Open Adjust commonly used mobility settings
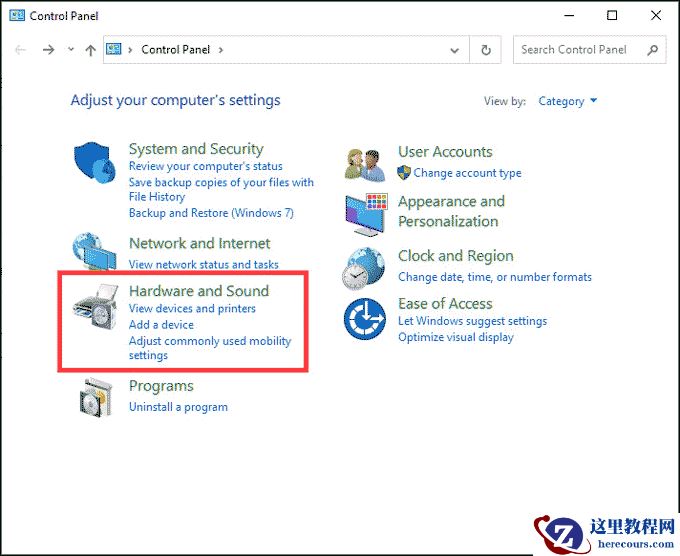The width and height of the screenshot is (680, 556). tap(210, 348)
